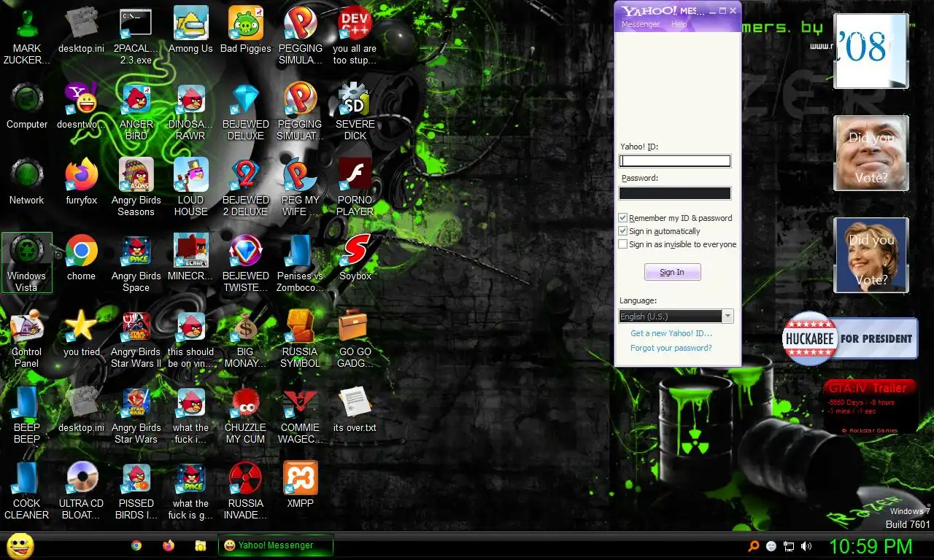Launch the XMPP desktop shortcut
Viewport: 934px width, 560px height.
pos(300,486)
